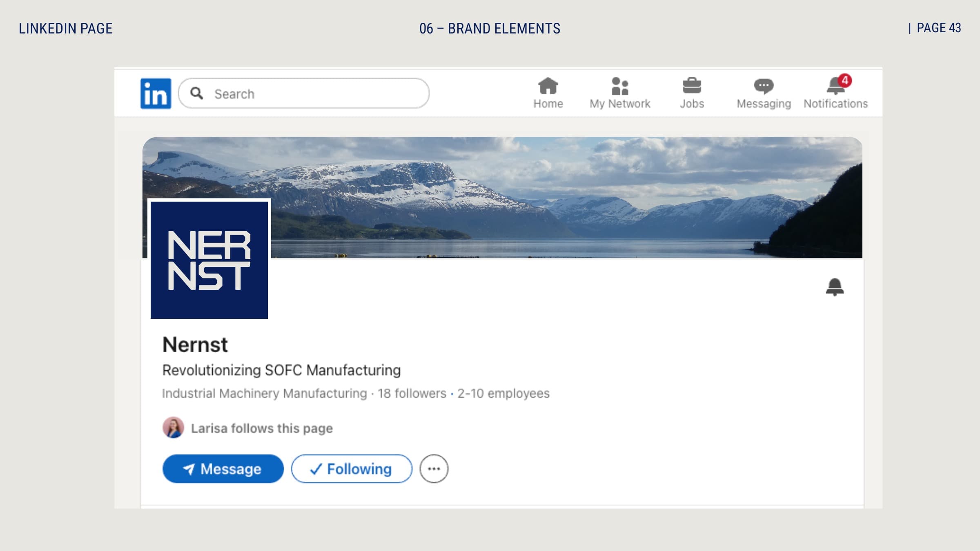Click the Nernst company name heading
This screenshot has width=980, height=551.
tap(195, 344)
